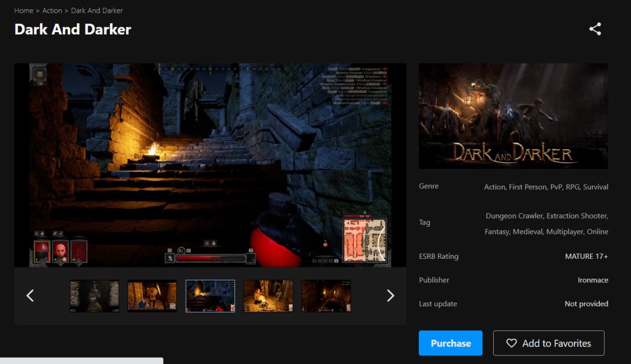Click the Dark and Darker cover art
The image size is (631, 364).
[x=513, y=116]
